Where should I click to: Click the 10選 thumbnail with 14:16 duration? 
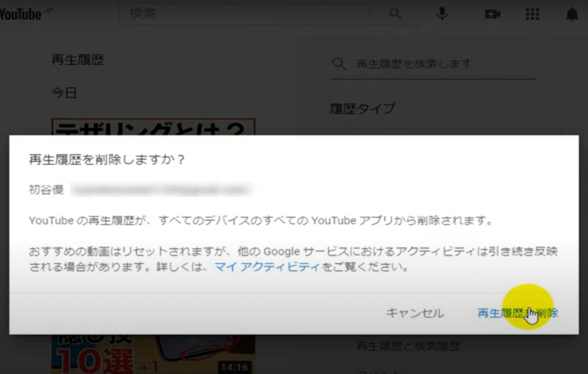tap(153, 354)
